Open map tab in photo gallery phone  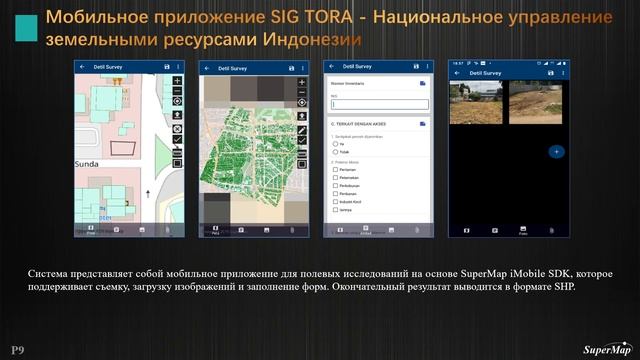pos(467,231)
